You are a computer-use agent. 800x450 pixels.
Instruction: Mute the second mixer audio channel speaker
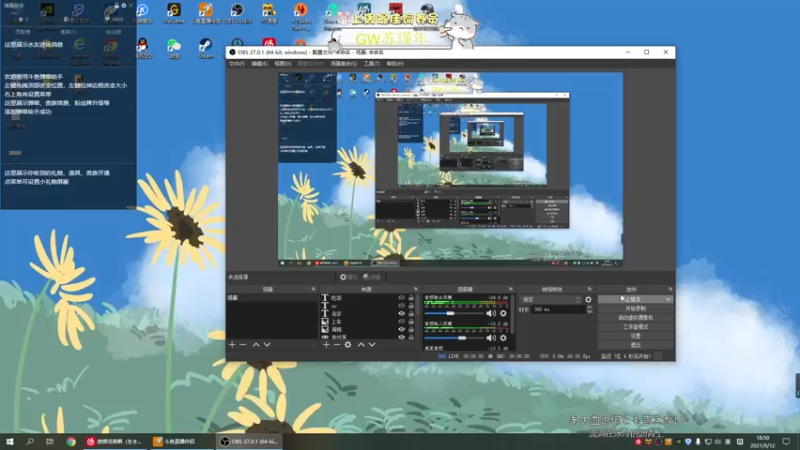tap(491, 338)
